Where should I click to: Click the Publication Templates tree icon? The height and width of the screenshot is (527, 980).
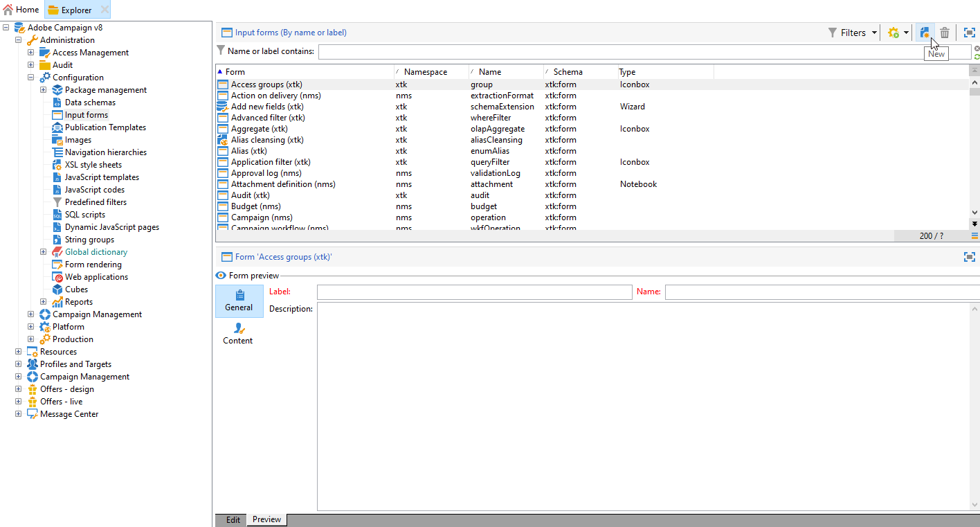click(x=57, y=127)
